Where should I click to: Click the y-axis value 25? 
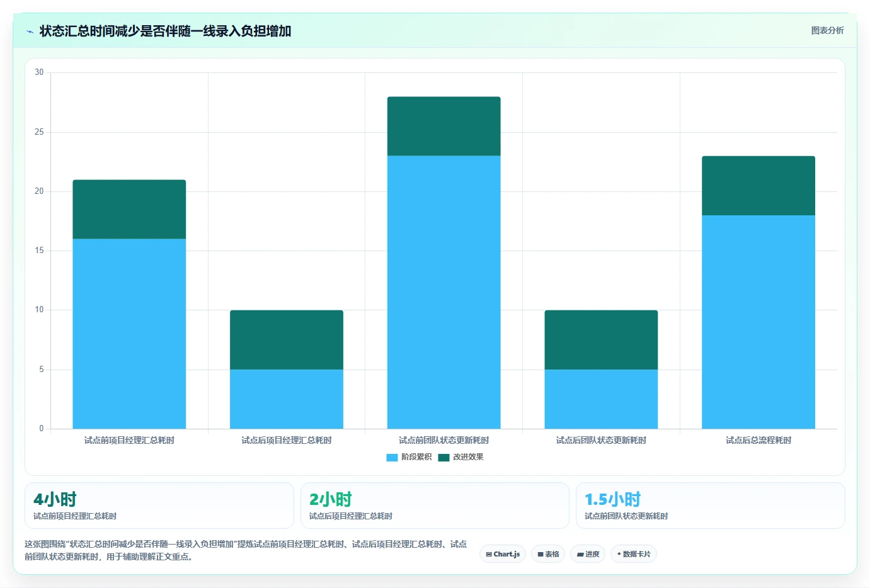[x=39, y=132]
